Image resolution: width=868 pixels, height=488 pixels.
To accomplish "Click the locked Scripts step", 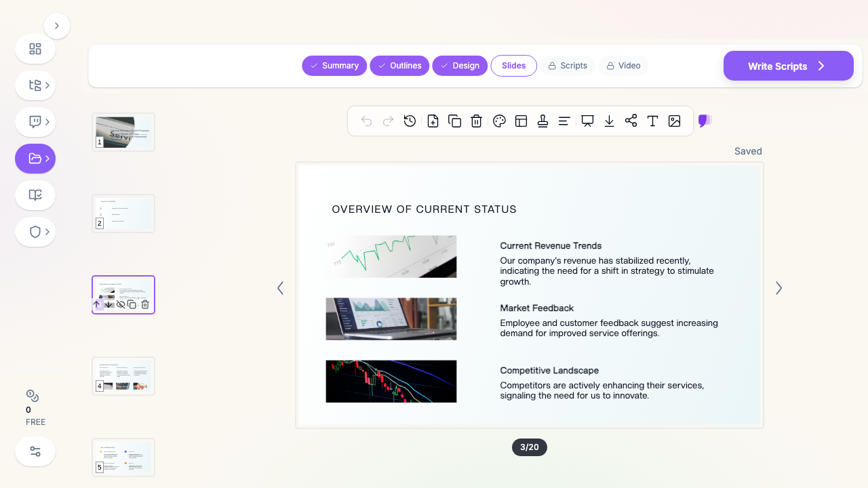I will (568, 66).
